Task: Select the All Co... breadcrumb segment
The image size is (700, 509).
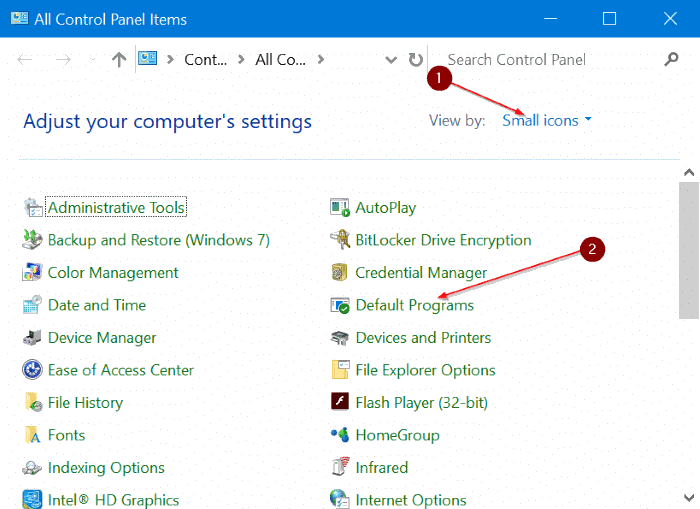Action: tap(280, 59)
